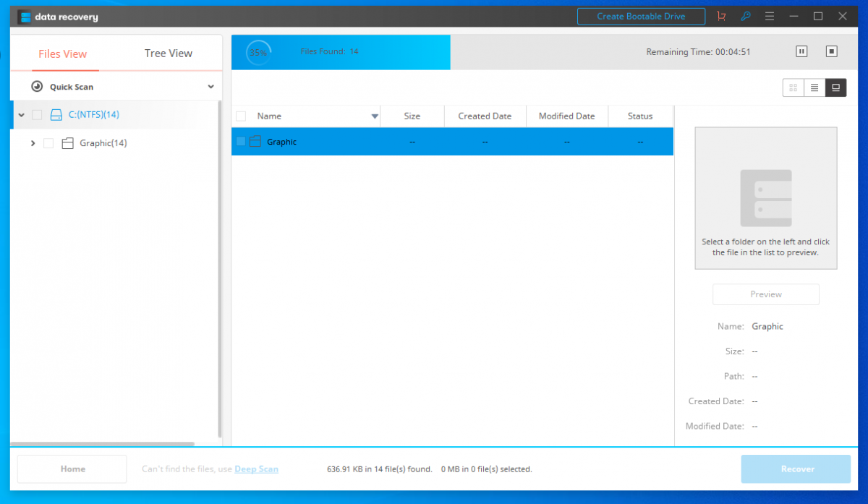
Task: Switch to preview pane view
Action: pos(835,87)
